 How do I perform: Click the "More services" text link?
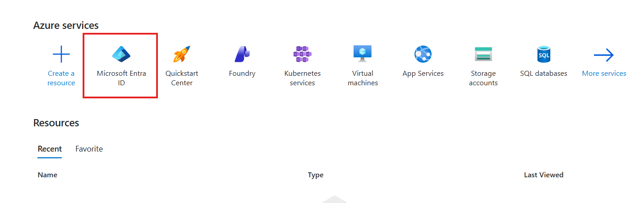pos(604,74)
